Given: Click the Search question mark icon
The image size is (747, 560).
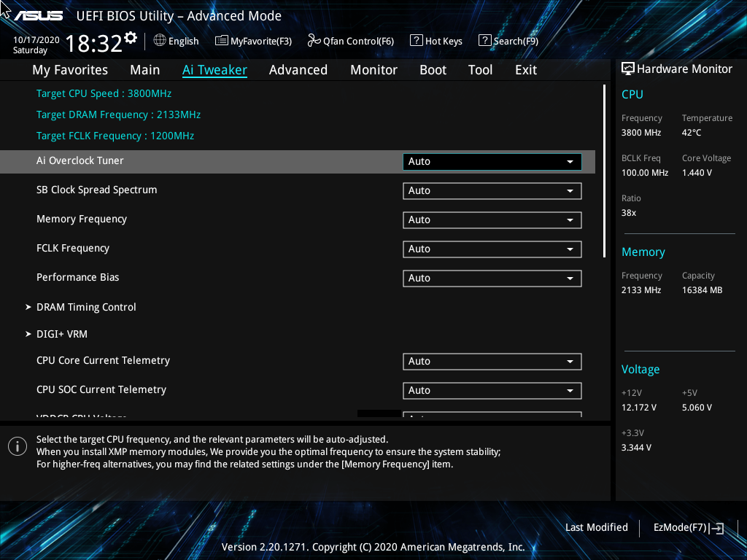Looking at the screenshot, I should click(484, 41).
